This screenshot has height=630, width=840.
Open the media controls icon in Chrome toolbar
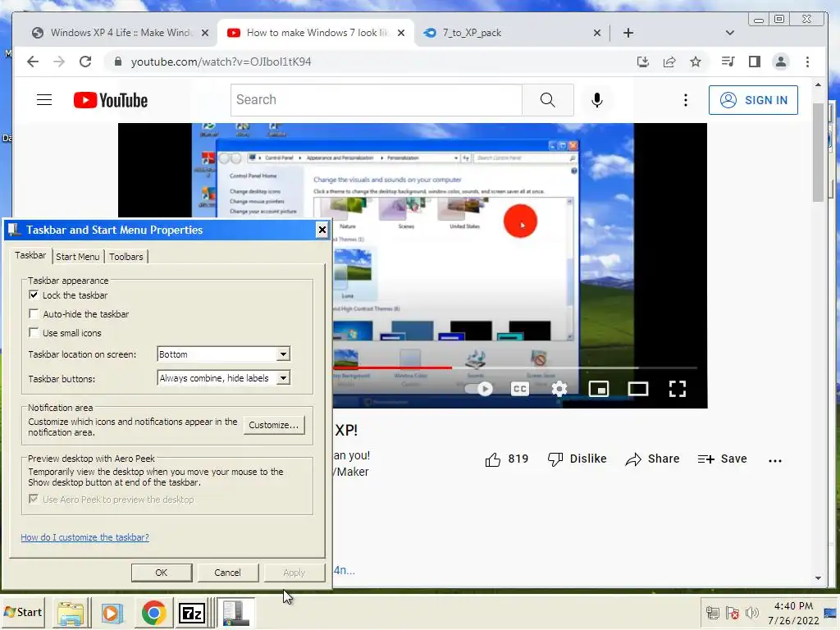pos(728,62)
